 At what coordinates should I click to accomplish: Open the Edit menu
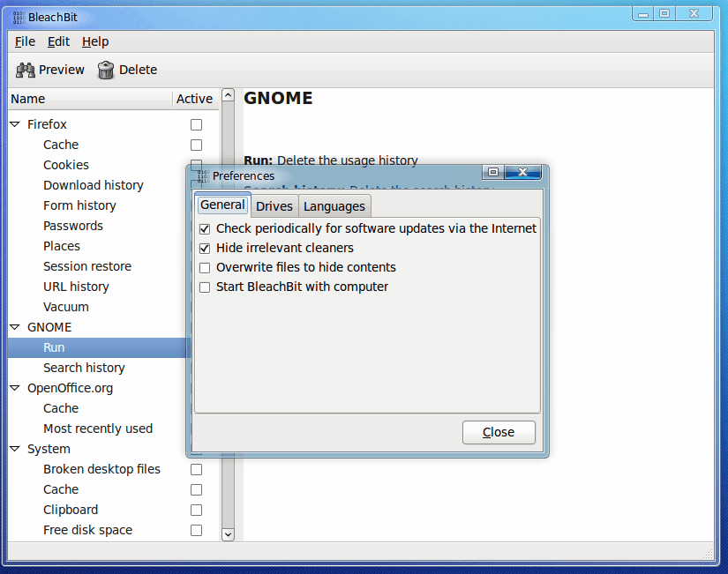tap(58, 41)
